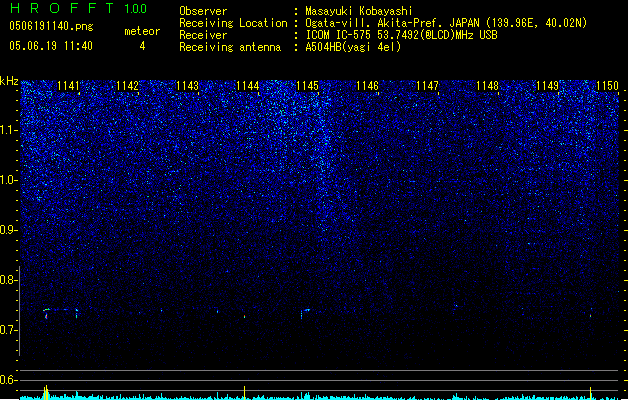629x400 pixels.
Task: Click time marker 1142
Action: [x=128, y=86]
